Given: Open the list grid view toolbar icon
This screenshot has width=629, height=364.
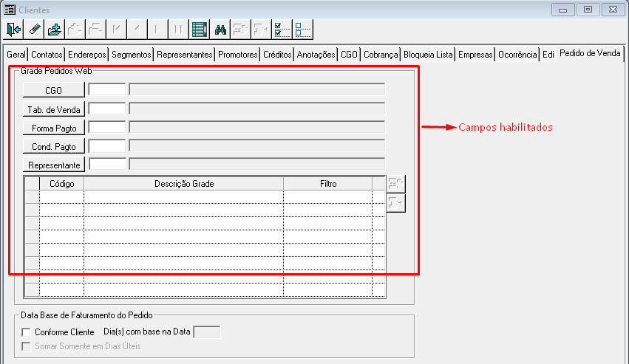Looking at the screenshot, I should 200,30.
